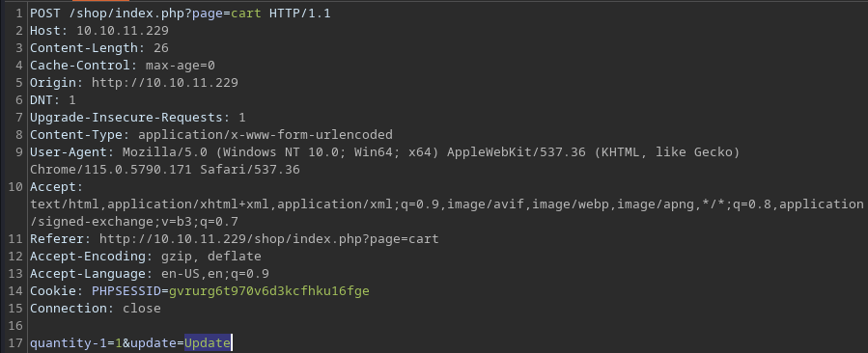Image resolution: width=868 pixels, height=353 pixels.
Task: Click the Content-Type application/x-www-form-urlencoded value
Action: click(266, 134)
